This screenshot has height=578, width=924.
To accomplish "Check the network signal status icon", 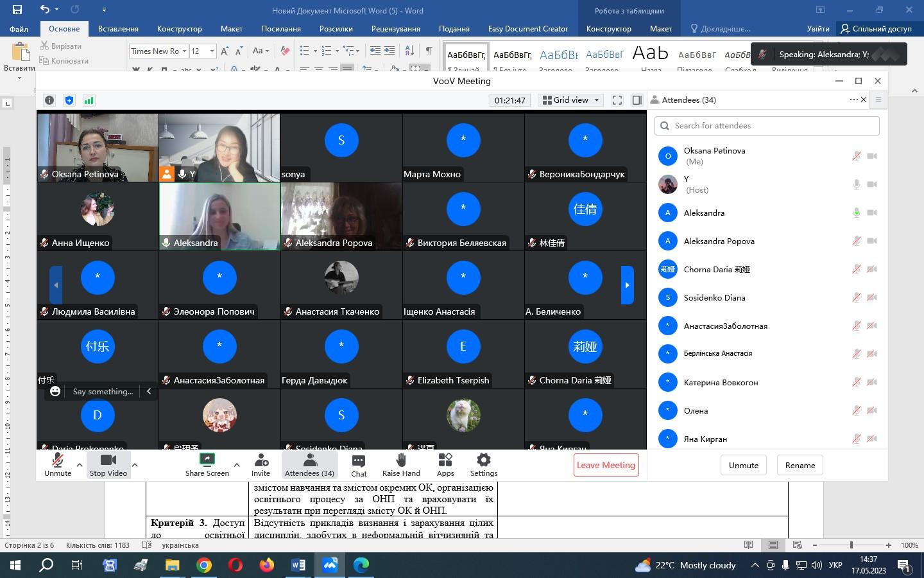I will coord(89,100).
